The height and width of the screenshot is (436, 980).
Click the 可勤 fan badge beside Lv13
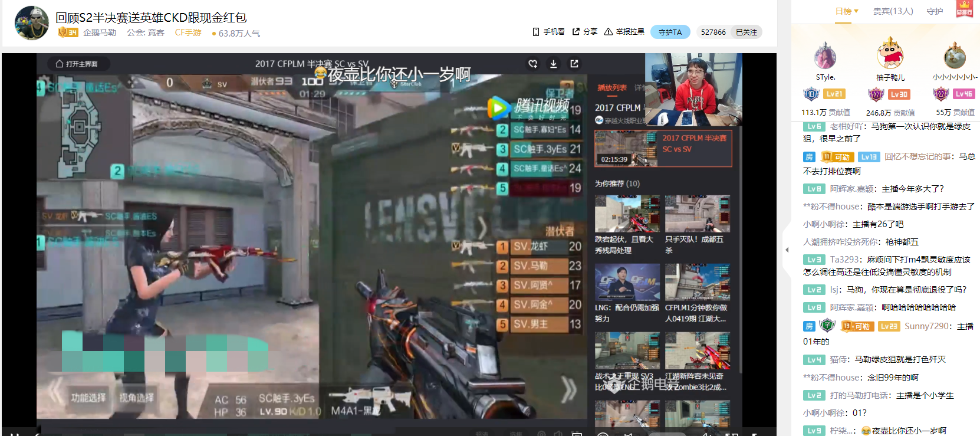pyautogui.click(x=838, y=157)
